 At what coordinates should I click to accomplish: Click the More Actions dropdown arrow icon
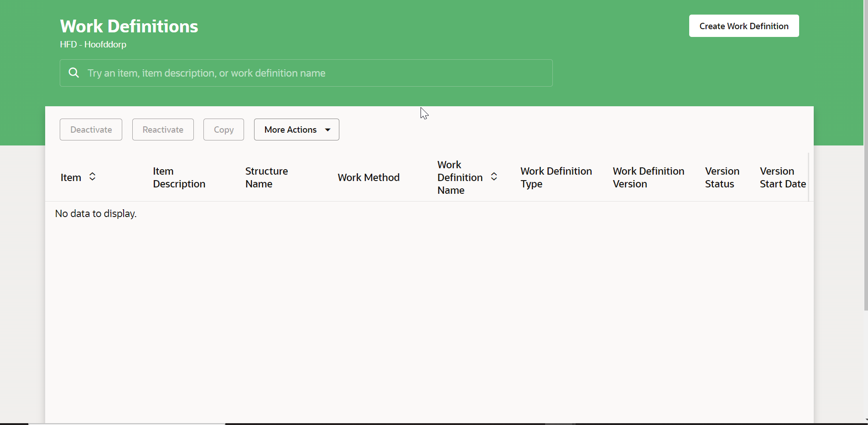click(327, 130)
